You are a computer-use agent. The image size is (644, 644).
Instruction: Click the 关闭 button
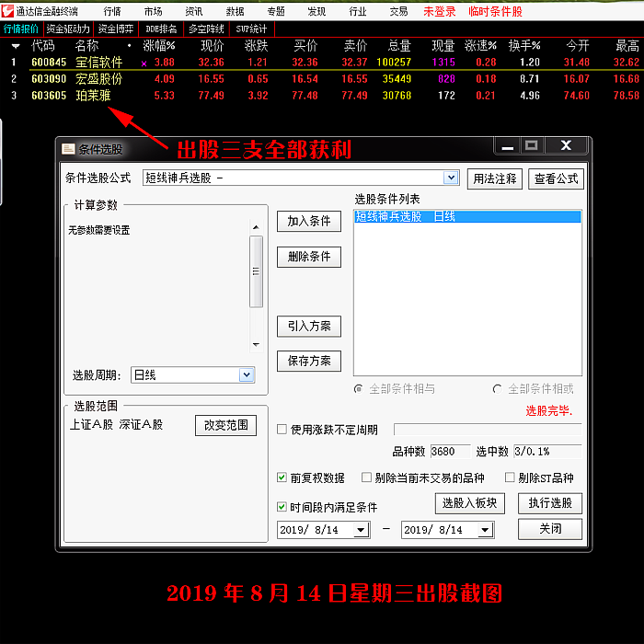click(550, 529)
